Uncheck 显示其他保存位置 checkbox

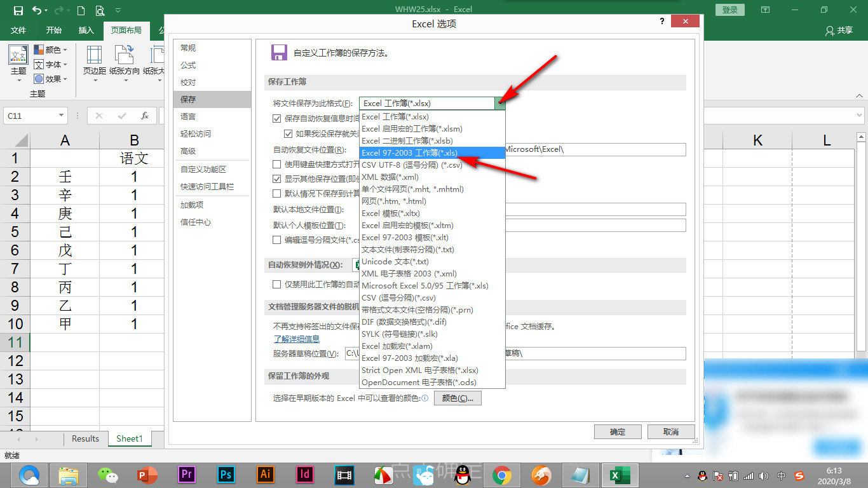[x=277, y=179]
